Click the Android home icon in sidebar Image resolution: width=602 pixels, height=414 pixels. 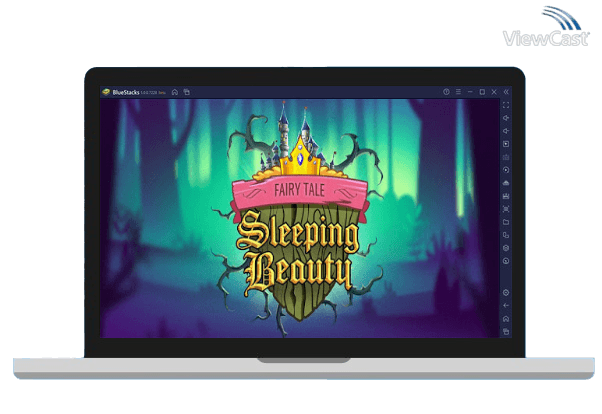click(x=506, y=319)
